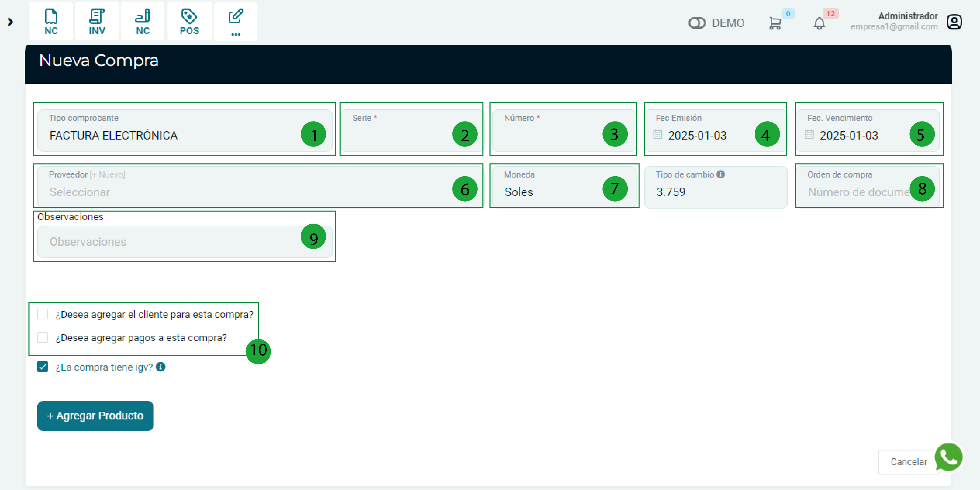Click the Cancelar button

(908, 462)
